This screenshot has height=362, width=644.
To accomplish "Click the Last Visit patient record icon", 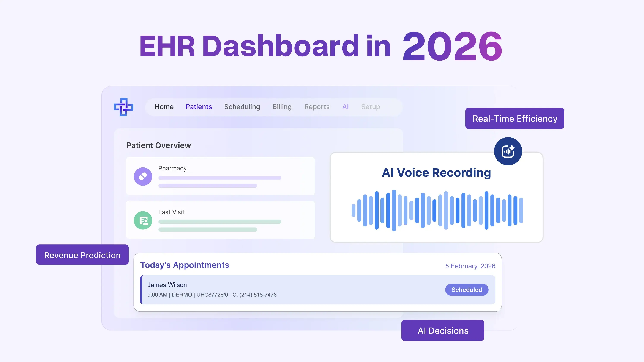I will click(143, 220).
